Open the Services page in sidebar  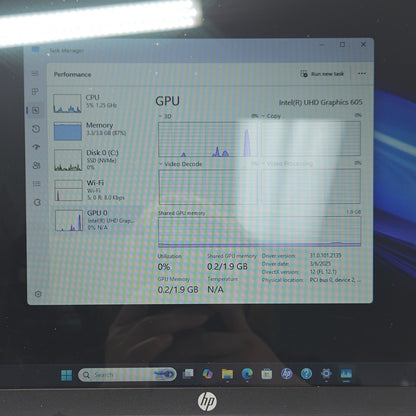pos(37,202)
